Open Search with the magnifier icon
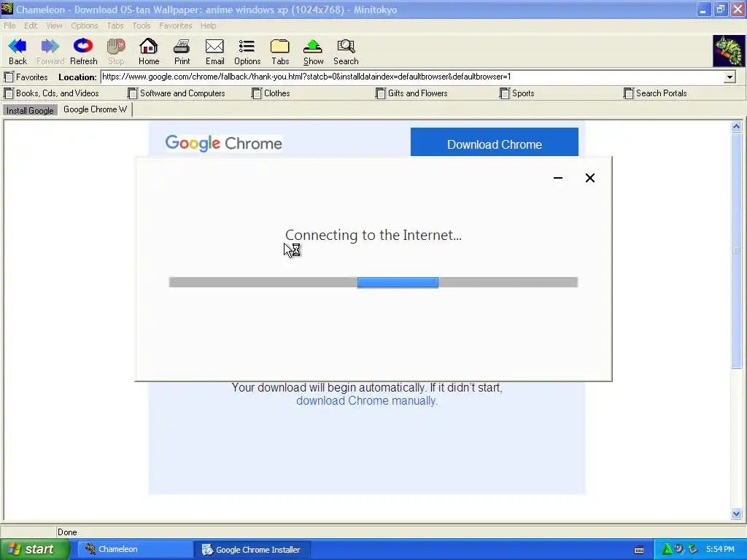747x560 pixels. tap(346, 46)
